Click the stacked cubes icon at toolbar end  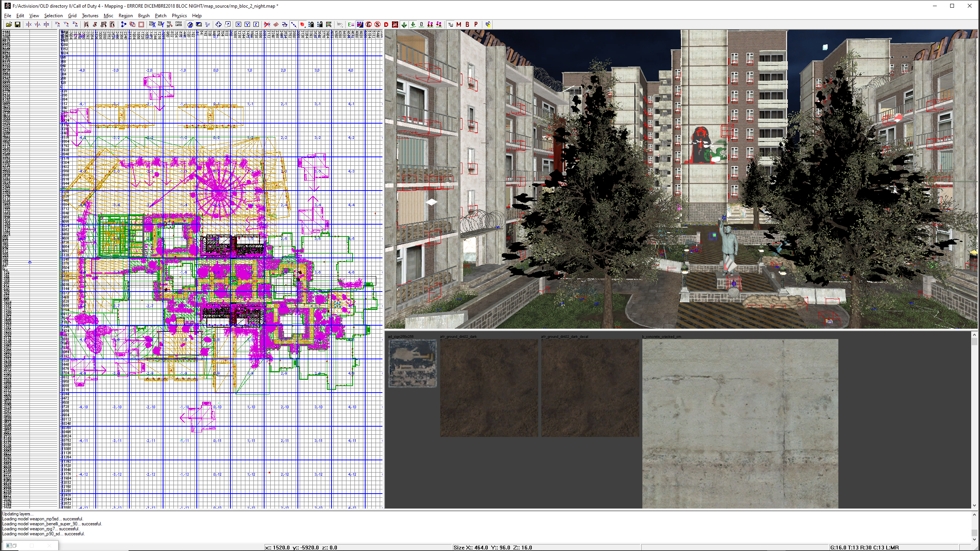click(x=488, y=24)
